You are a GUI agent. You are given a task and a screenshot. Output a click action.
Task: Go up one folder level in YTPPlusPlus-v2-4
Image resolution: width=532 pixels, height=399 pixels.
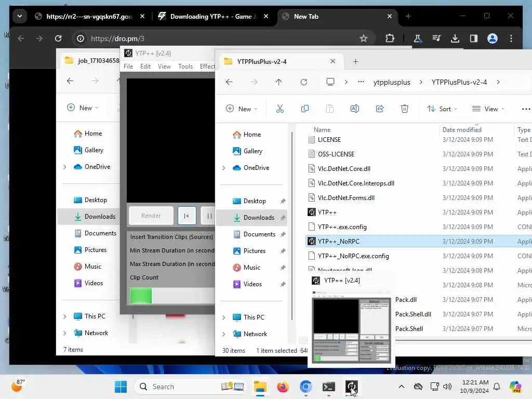[x=278, y=82]
